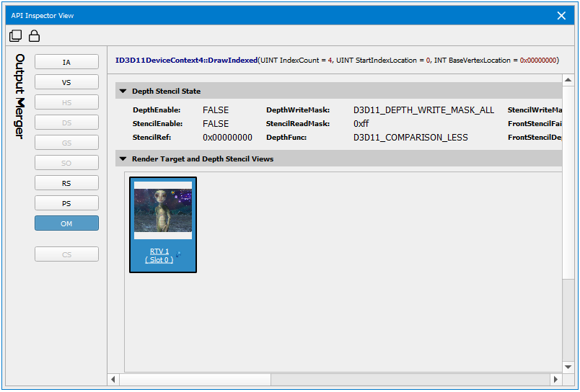Select the OM output merger stage
Screen dimensions: 580x392
66,223
